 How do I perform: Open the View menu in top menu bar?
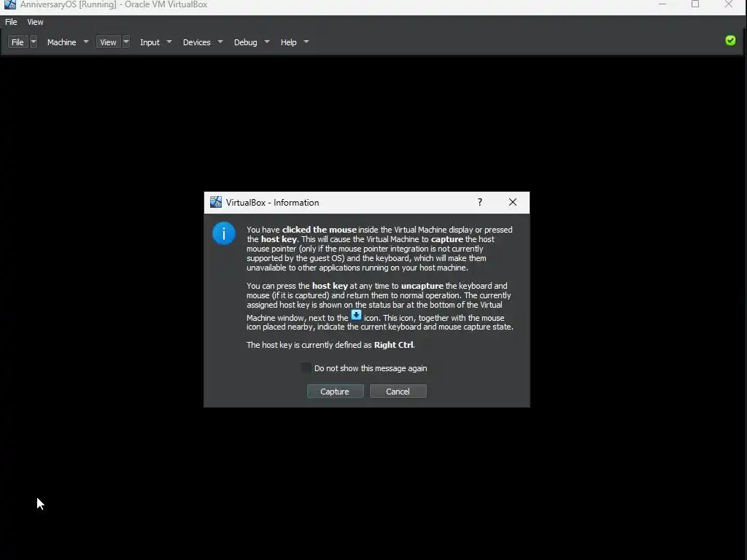(35, 22)
